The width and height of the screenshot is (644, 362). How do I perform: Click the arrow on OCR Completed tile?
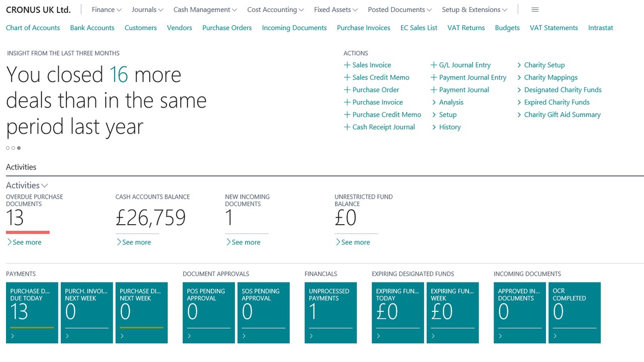[555, 336]
